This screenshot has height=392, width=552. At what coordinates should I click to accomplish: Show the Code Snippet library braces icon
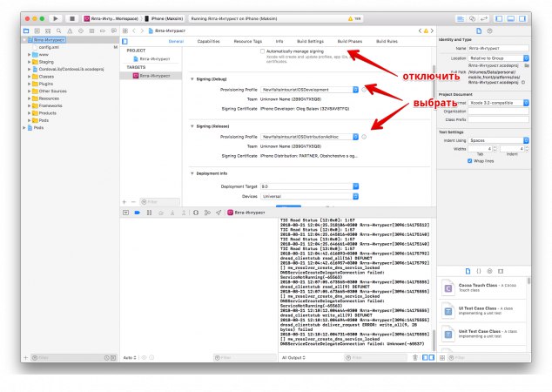(x=478, y=271)
